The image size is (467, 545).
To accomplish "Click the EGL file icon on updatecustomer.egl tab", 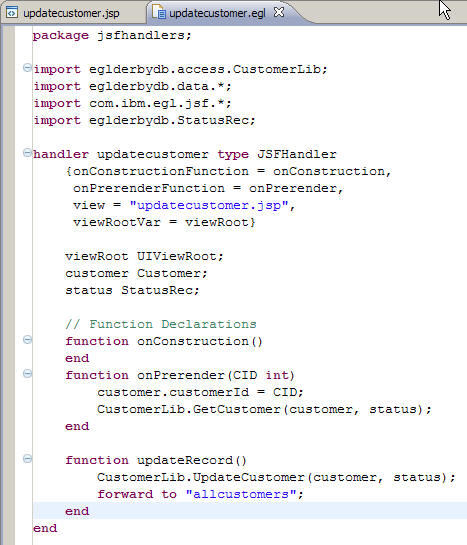I will 159,13.
